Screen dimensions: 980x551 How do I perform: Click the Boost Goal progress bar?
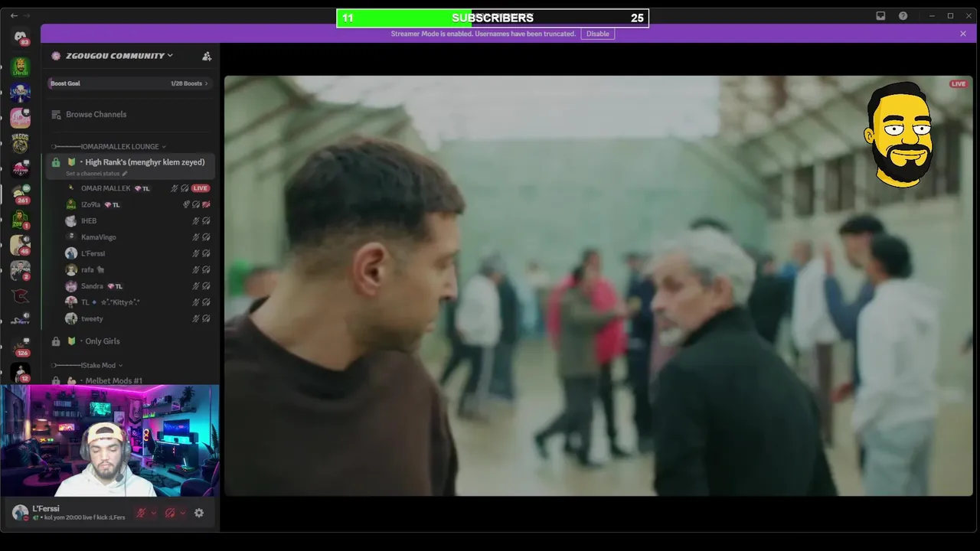(129, 83)
